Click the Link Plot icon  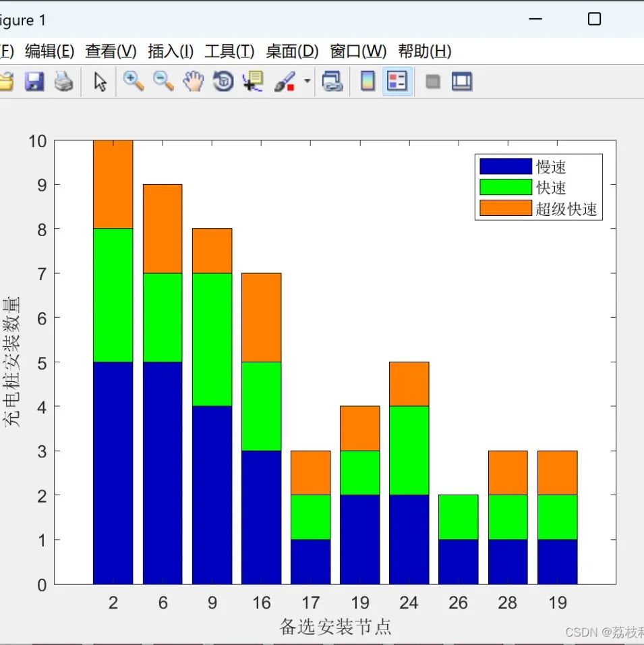tap(332, 81)
